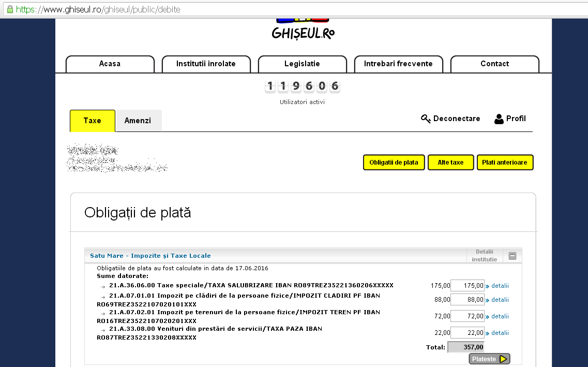Click the text 'Sume datorate:'
This screenshot has width=588, height=367.
[x=123, y=276]
